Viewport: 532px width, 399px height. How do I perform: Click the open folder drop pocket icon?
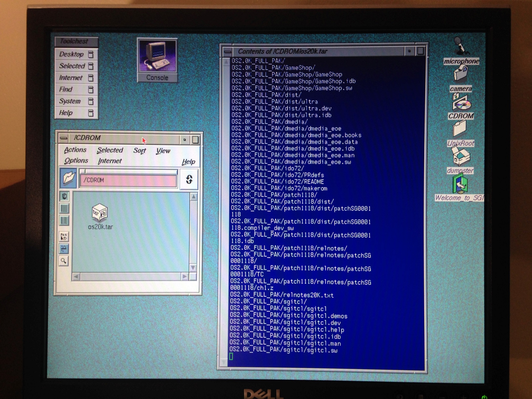point(68,178)
